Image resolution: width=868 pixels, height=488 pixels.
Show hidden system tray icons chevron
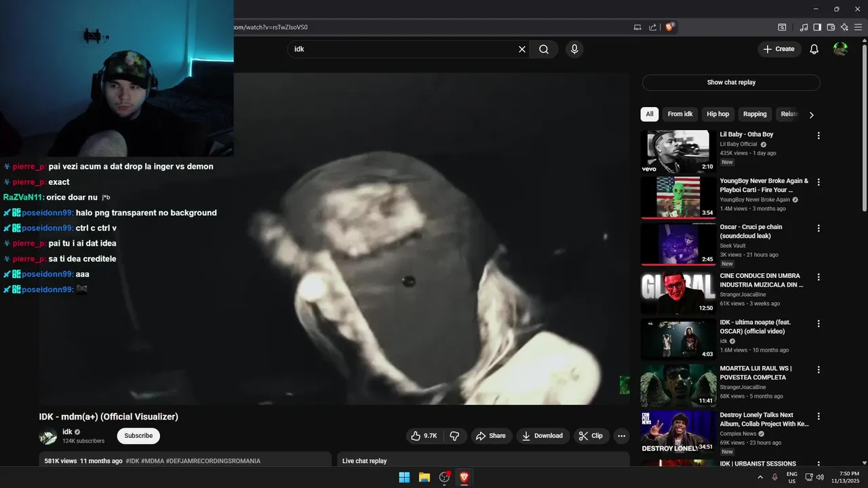click(x=760, y=477)
